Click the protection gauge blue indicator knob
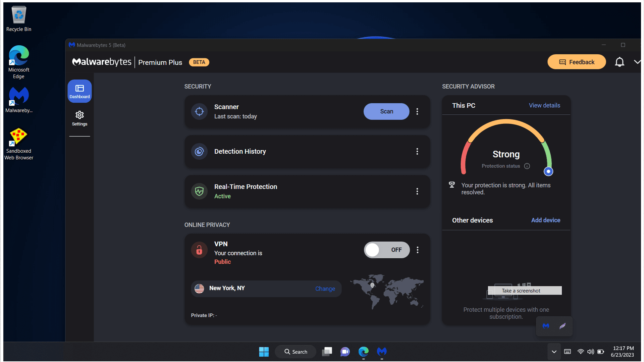This screenshot has width=644, height=362. [x=548, y=171]
